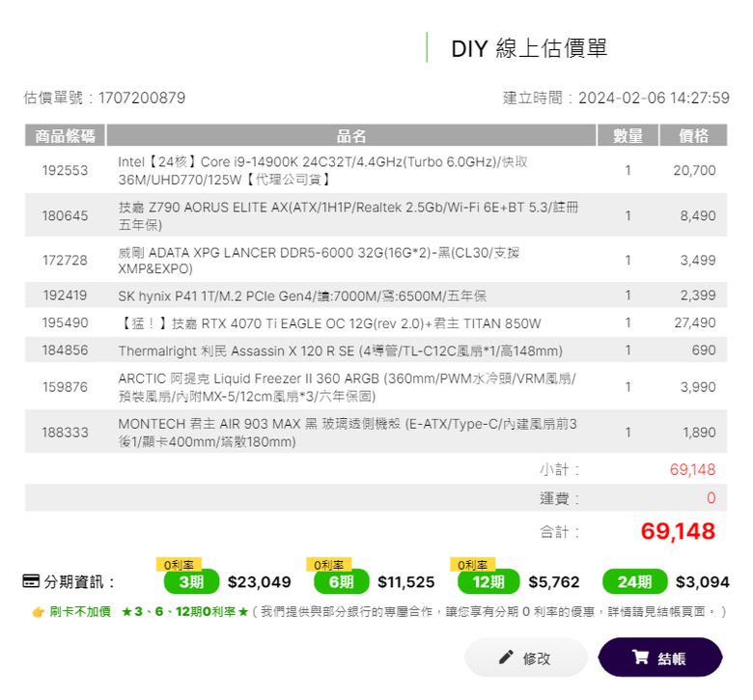Click the estimate number 1707200879

pos(142,98)
